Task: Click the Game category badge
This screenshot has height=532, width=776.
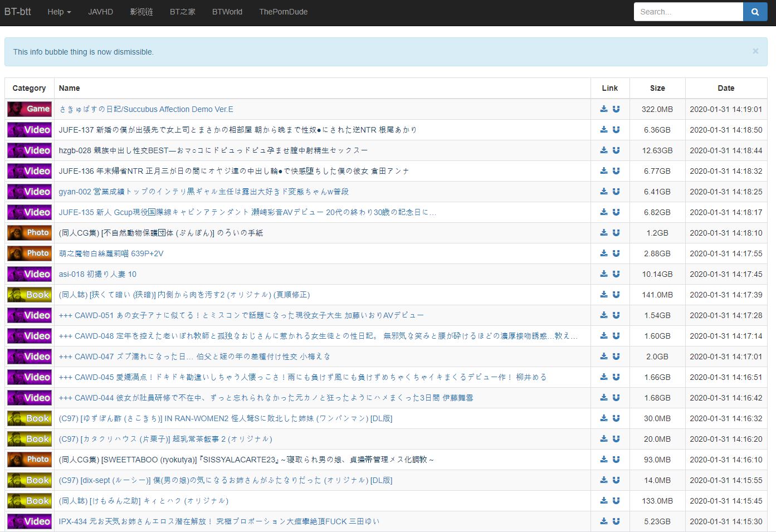Action: tap(30, 109)
